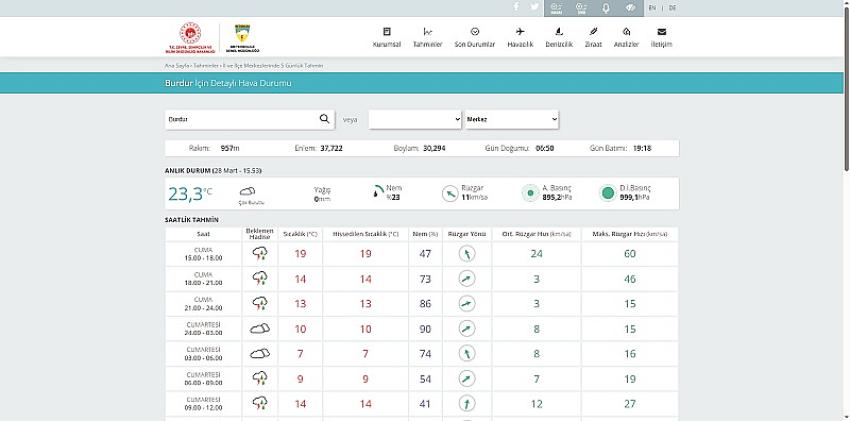The image size is (850, 421).
Task: Open the Kurumsal menu
Action: [387, 37]
